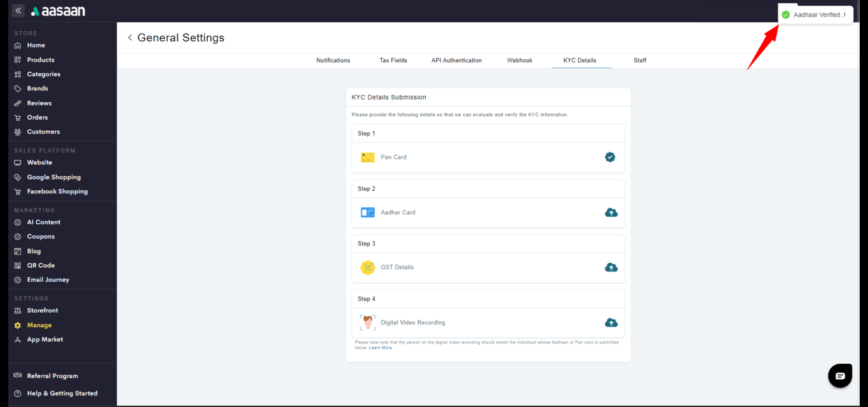This screenshot has width=868, height=407.
Task: Open the Orders page in sidebar
Action: coord(37,118)
